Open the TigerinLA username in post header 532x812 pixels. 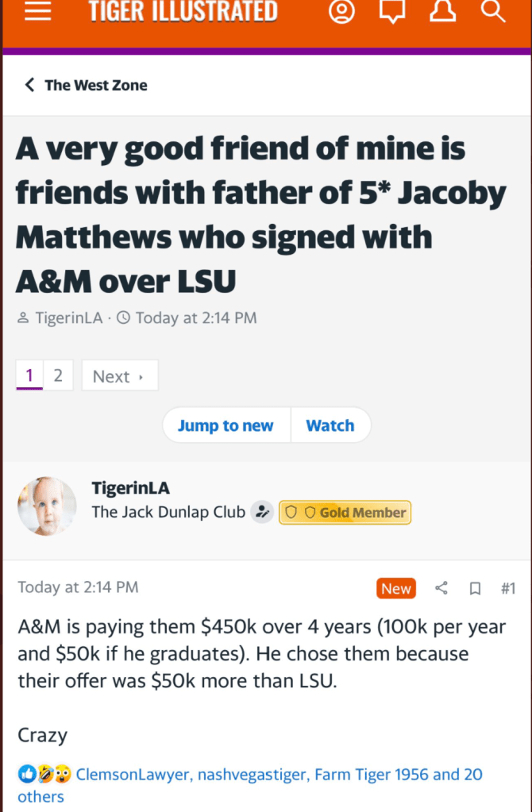click(131, 488)
